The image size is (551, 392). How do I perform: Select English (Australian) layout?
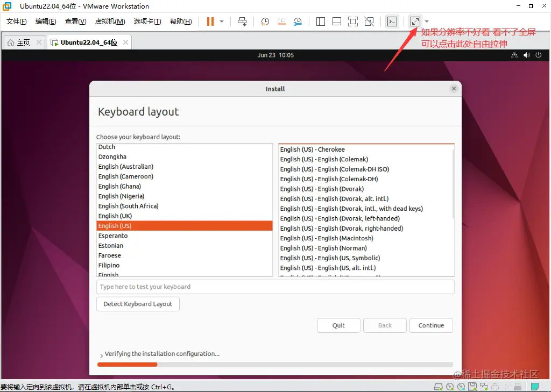185,167
